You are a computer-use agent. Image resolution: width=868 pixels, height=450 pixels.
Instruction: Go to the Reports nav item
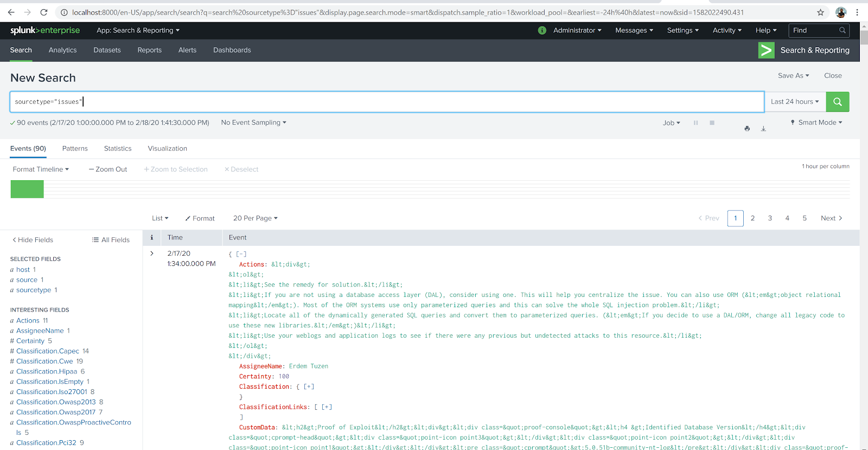point(149,50)
